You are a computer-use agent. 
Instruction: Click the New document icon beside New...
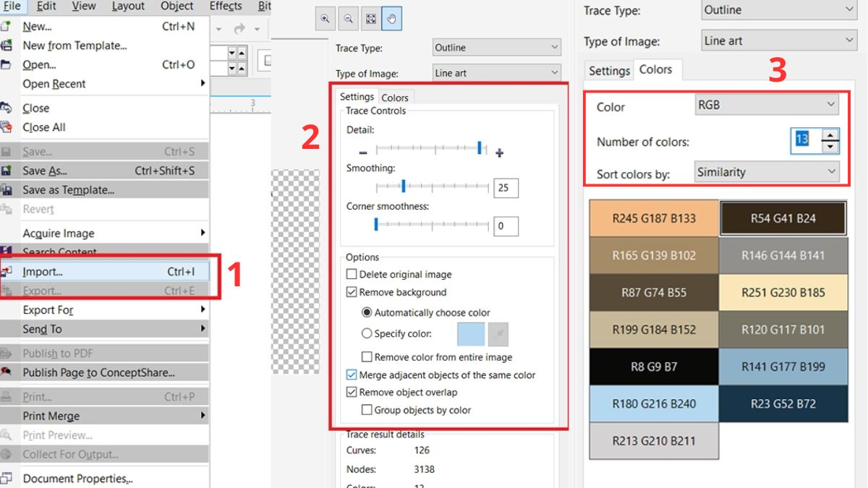tap(6, 25)
